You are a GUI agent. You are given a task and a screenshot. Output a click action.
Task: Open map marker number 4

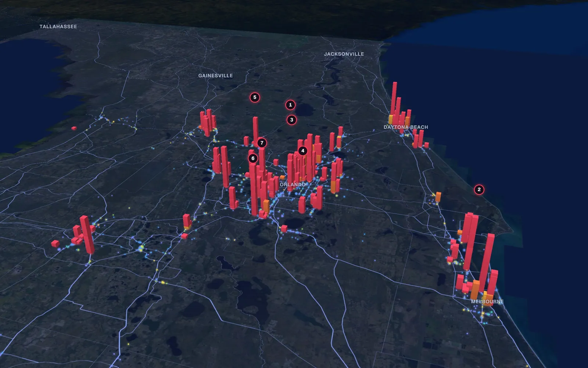point(303,151)
